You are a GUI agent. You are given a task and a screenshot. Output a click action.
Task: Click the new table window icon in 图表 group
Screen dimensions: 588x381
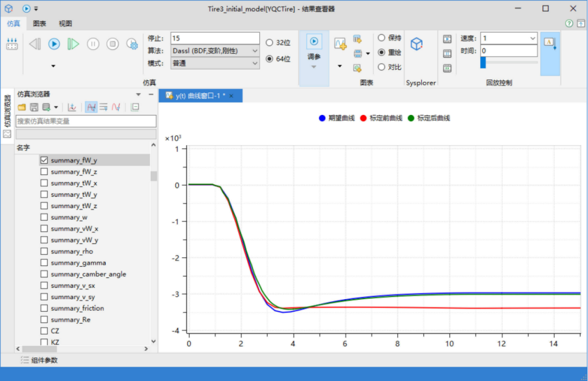[x=357, y=39]
